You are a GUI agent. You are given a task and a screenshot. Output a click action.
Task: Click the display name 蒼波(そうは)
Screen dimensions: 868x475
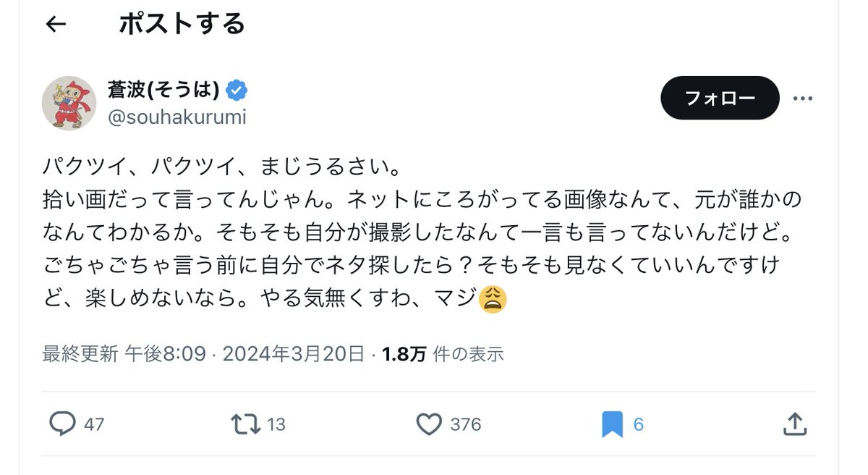click(x=163, y=90)
